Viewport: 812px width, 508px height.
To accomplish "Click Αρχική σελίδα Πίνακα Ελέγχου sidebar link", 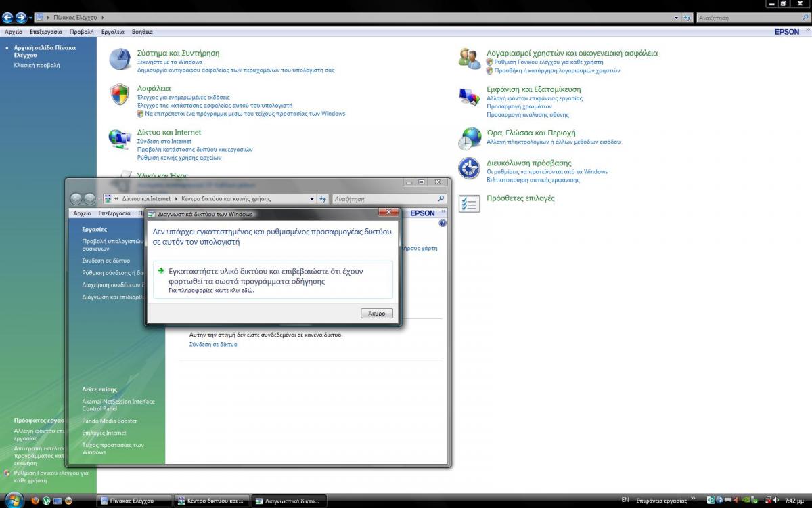I will pos(45,51).
